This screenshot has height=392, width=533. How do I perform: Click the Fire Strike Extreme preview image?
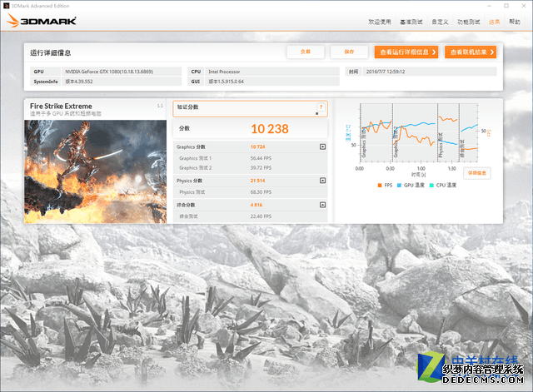(x=96, y=171)
